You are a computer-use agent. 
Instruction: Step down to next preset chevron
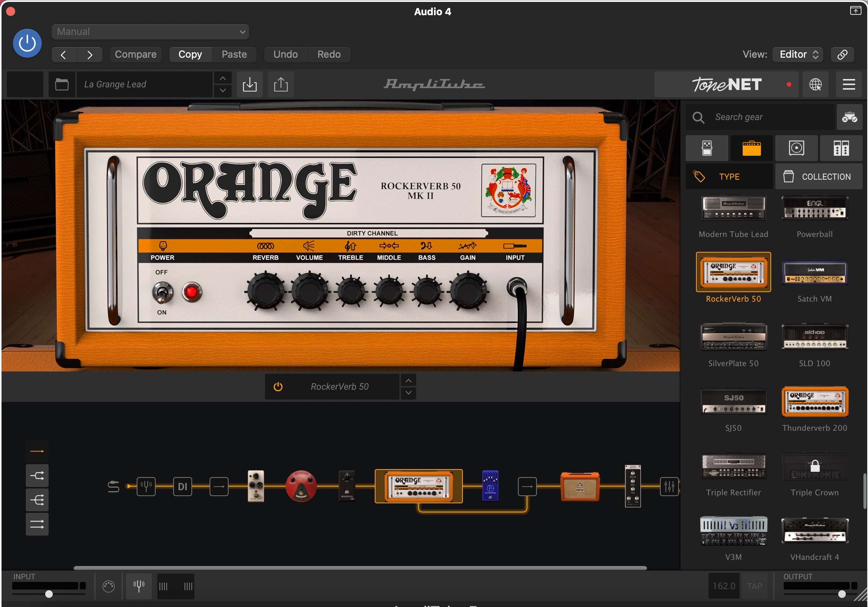click(x=223, y=90)
